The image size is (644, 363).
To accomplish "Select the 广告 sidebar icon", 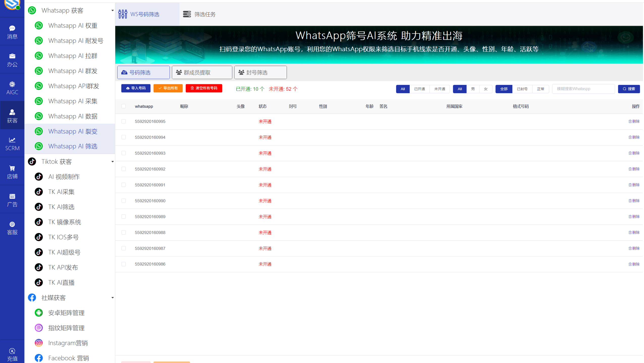I will point(12,199).
